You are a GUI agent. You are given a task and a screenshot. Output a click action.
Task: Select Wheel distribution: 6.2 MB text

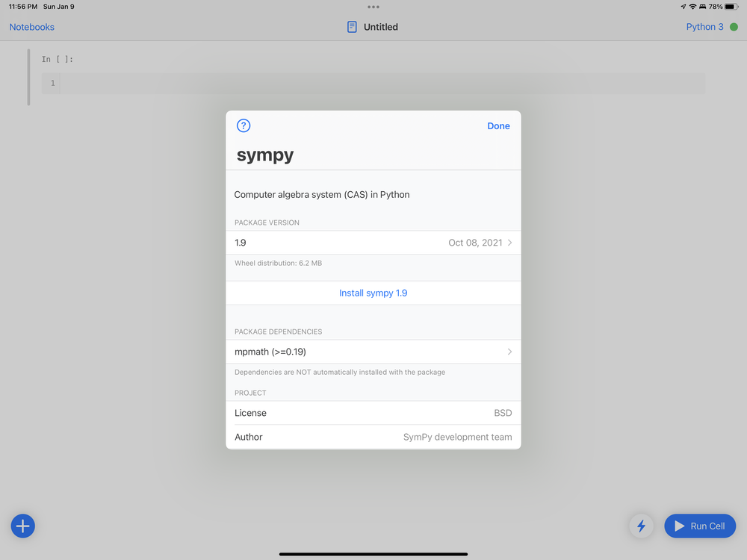point(278,263)
